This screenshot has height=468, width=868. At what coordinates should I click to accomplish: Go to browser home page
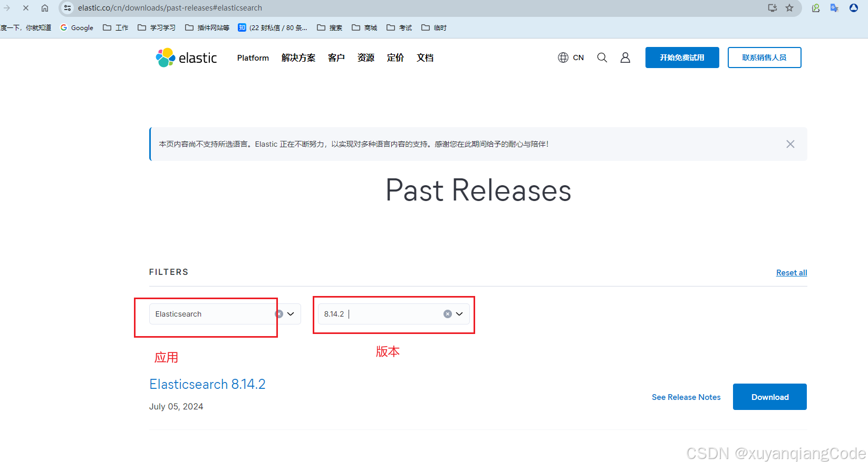tap(45, 8)
